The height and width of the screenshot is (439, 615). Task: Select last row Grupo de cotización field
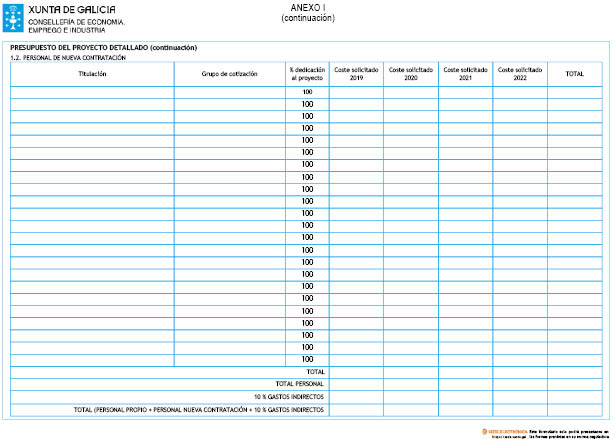pyautogui.click(x=229, y=359)
